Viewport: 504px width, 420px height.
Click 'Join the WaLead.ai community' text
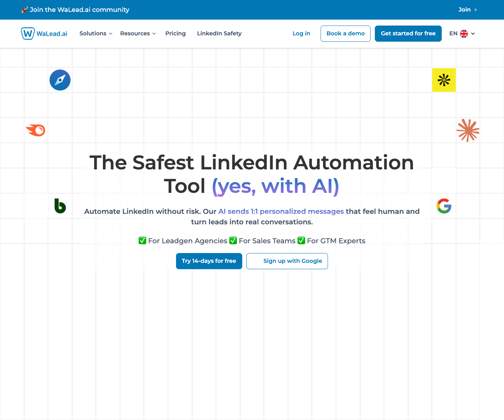pyautogui.click(x=79, y=10)
